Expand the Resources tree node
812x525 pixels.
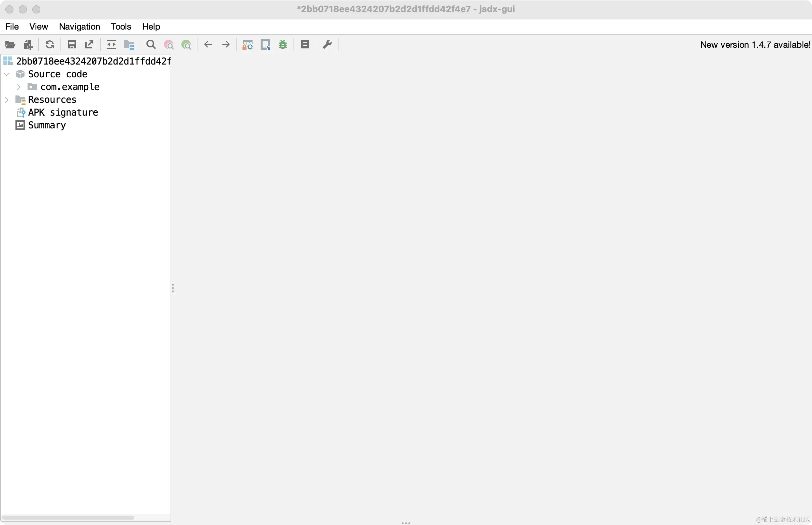[x=6, y=100]
